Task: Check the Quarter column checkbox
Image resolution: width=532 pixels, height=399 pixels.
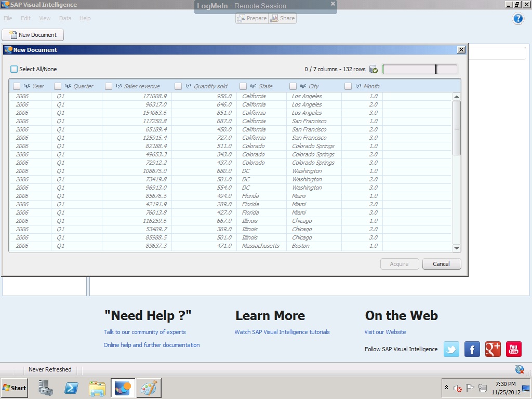Action: [58, 86]
